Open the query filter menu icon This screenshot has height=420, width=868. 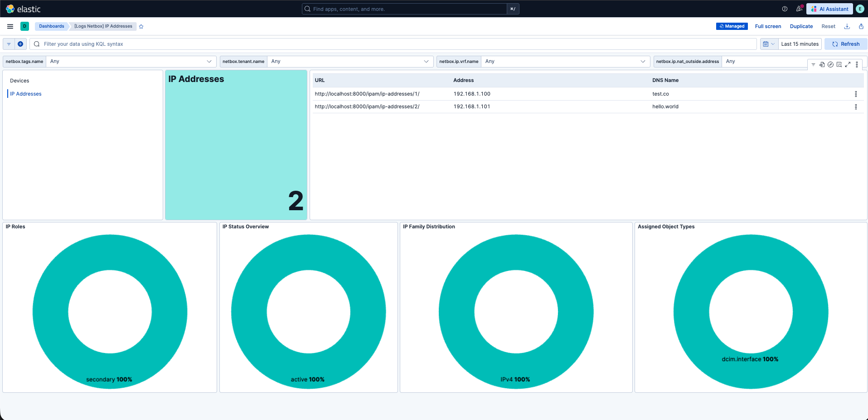9,44
